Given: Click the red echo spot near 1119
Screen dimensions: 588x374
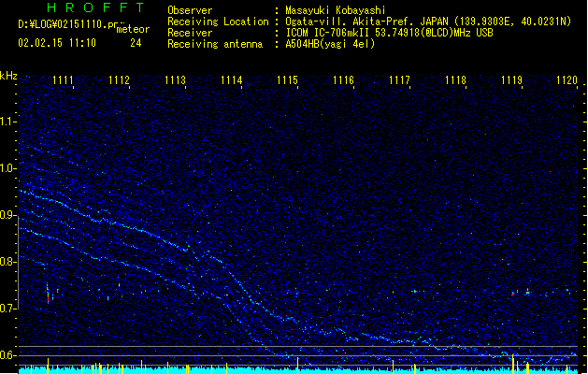Looking at the screenshot, I should tap(512, 295).
